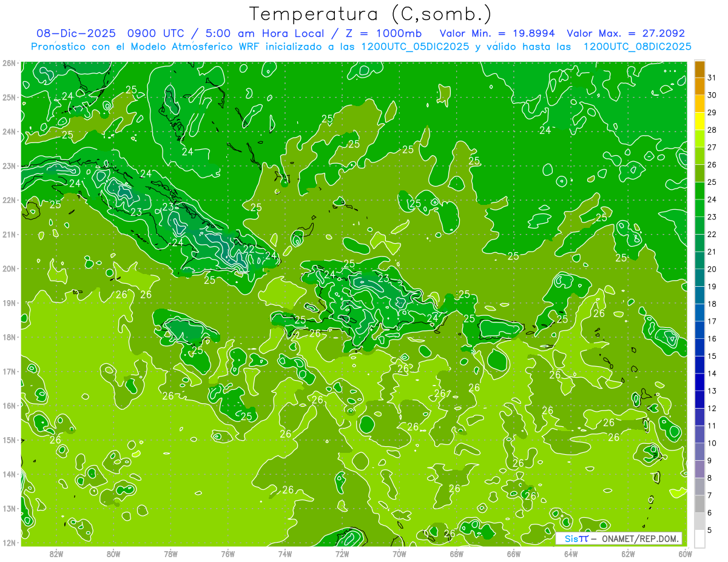Click the color scale label 31
The width and height of the screenshot is (728, 562).
(x=712, y=78)
